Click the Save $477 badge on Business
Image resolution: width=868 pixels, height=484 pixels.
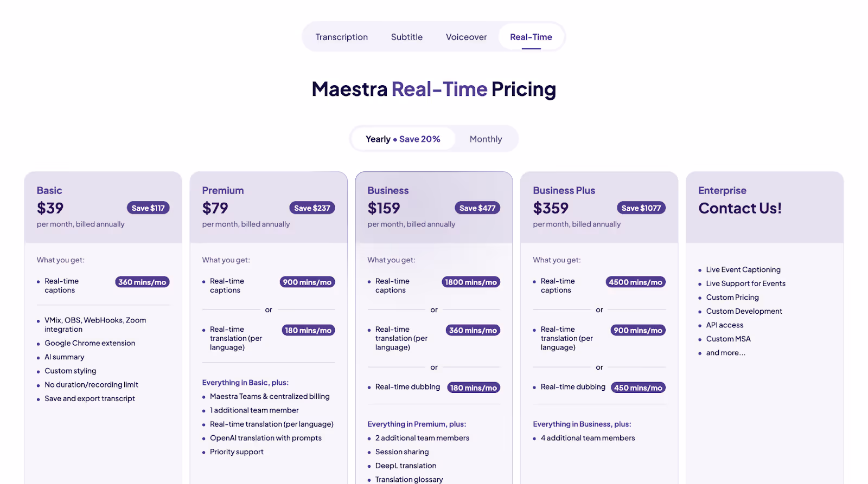[x=477, y=208]
